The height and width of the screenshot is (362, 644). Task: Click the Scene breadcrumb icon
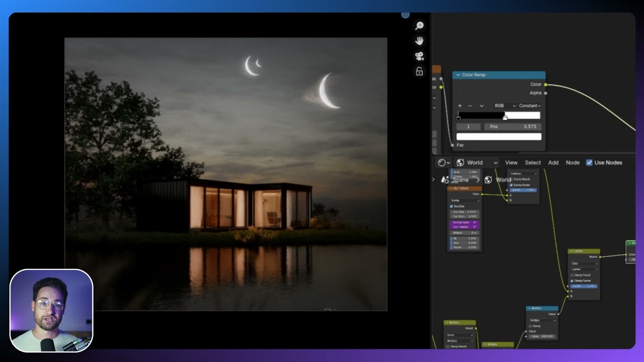coord(445,180)
